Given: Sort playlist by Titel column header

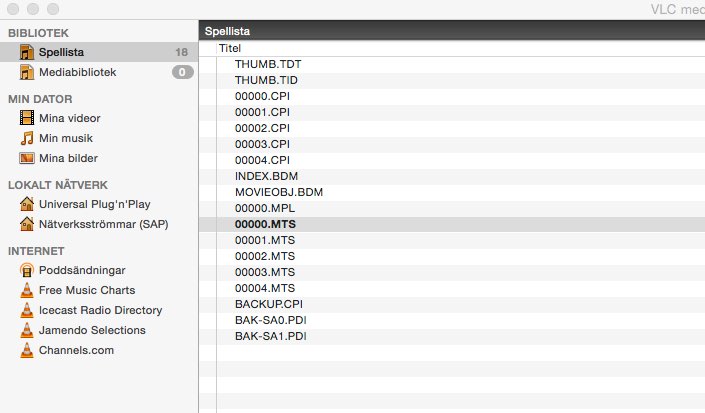Looking at the screenshot, I should [231, 48].
